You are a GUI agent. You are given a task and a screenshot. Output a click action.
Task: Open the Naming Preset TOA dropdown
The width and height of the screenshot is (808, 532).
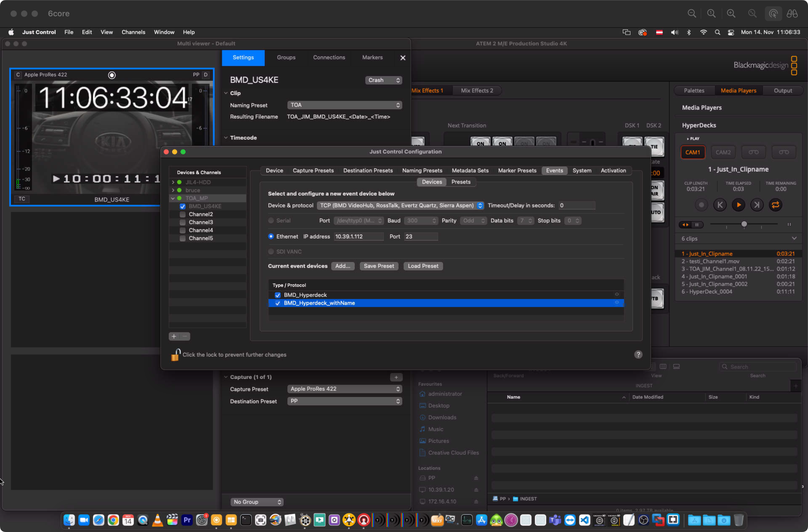click(x=345, y=105)
